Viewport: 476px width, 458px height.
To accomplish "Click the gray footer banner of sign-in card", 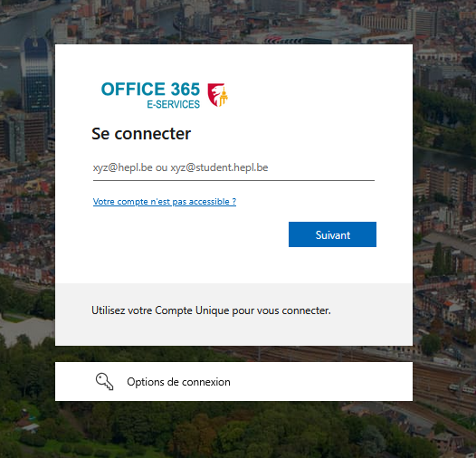I will click(x=233, y=314).
